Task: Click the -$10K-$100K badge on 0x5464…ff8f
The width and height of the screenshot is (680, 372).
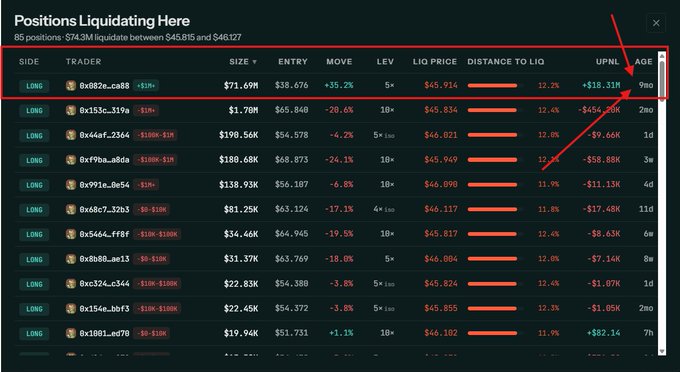Action: (157, 234)
